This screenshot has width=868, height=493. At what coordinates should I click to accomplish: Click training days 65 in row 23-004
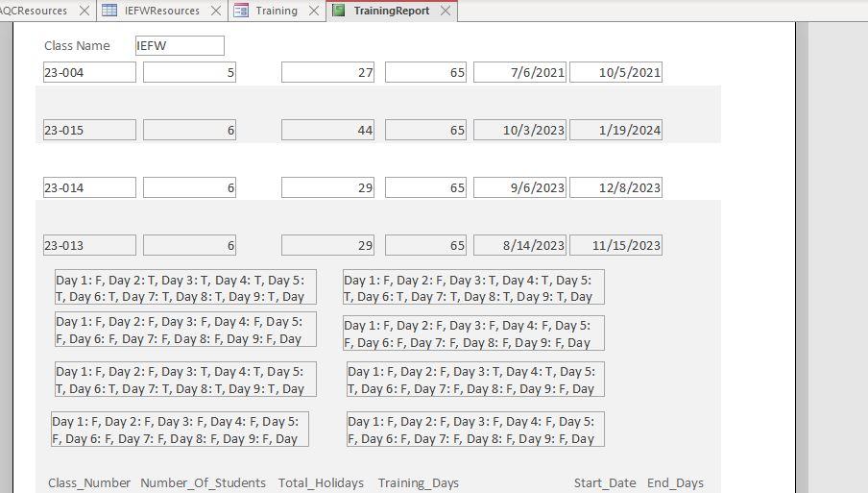[x=425, y=73]
